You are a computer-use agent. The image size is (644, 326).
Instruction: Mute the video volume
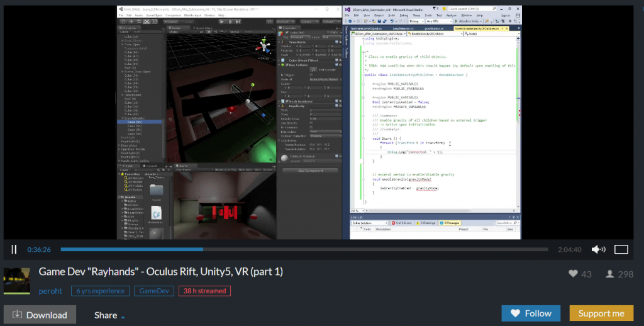pos(598,249)
